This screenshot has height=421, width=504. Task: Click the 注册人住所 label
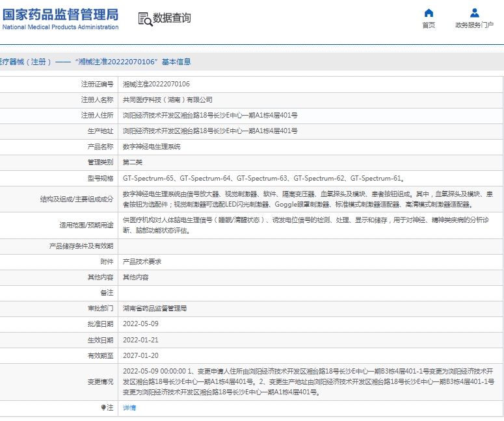pyautogui.click(x=97, y=115)
